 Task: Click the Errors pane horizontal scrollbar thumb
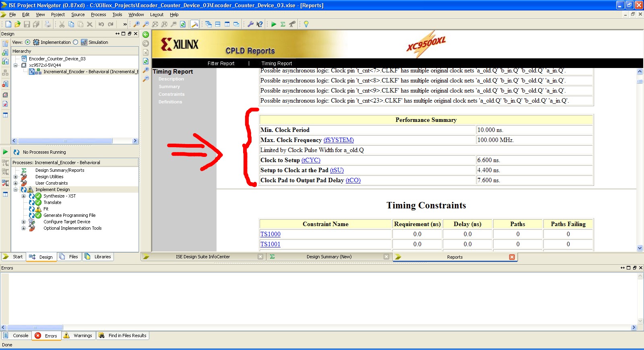[x=35, y=327]
